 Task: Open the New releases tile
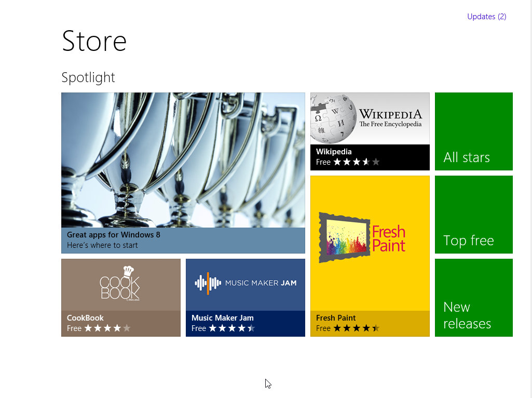point(474,298)
